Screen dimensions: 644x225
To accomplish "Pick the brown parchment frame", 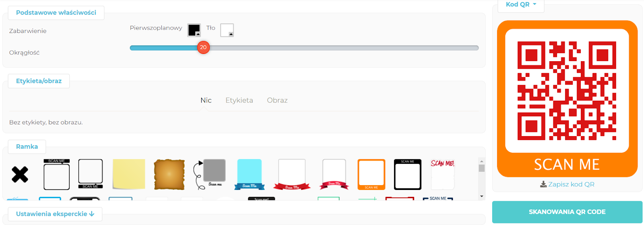I will point(169,174).
